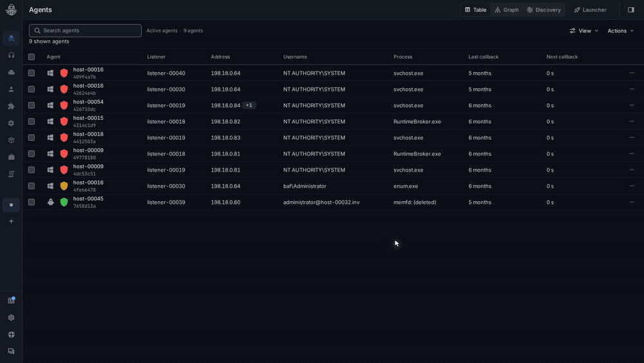Open the more menu on the enum.exe row
The height and width of the screenshot is (363, 644).
pyautogui.click(x=632, y=186)
